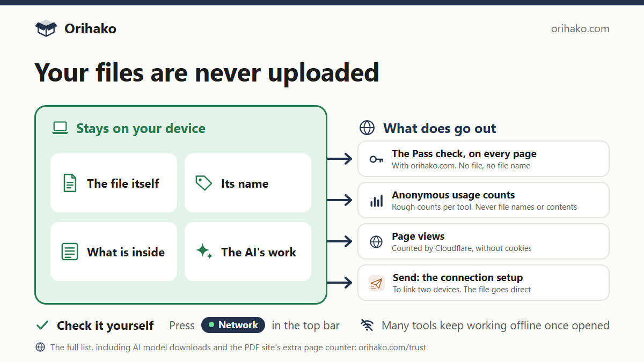
Task: Click the Page views title
Action: pos(418,237)
